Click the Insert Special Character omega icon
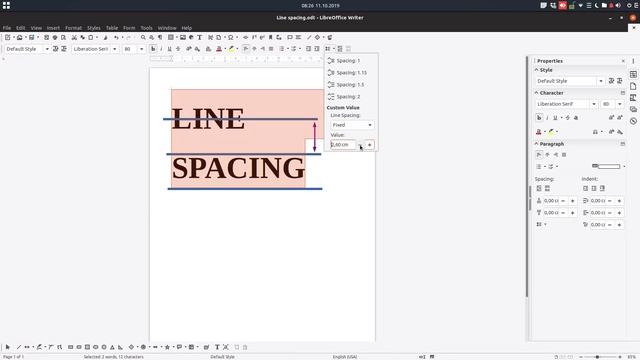The width and height of the screenshot is (640, 360). click(231, 37)
